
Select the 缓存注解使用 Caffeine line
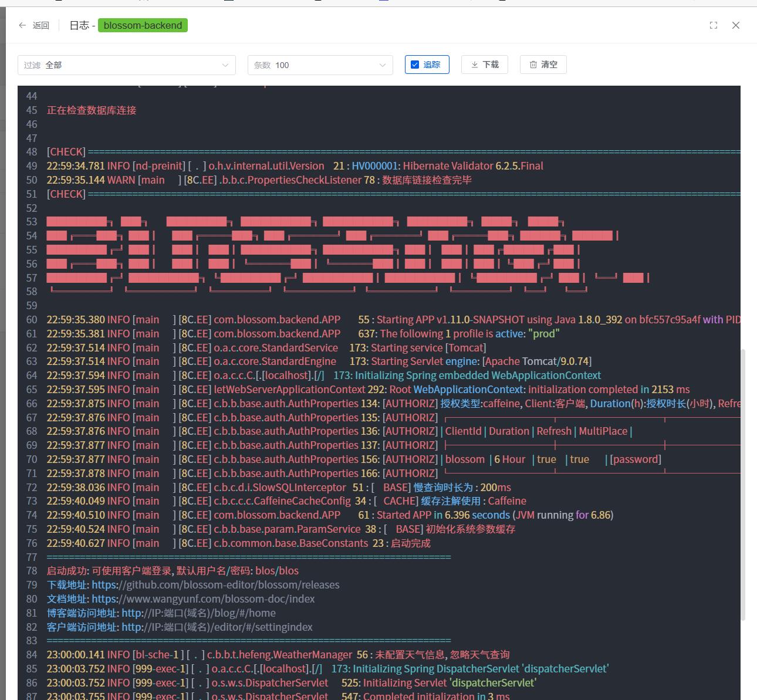[286, 501]
